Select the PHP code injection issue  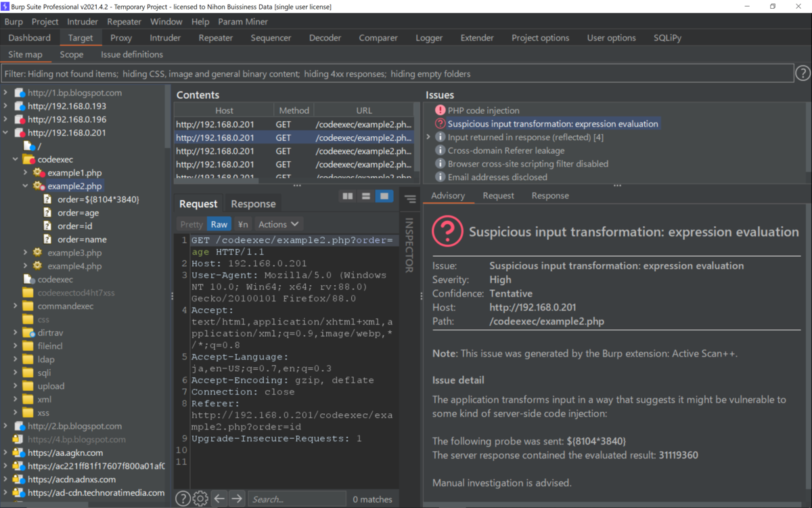(x=484, y=110)
